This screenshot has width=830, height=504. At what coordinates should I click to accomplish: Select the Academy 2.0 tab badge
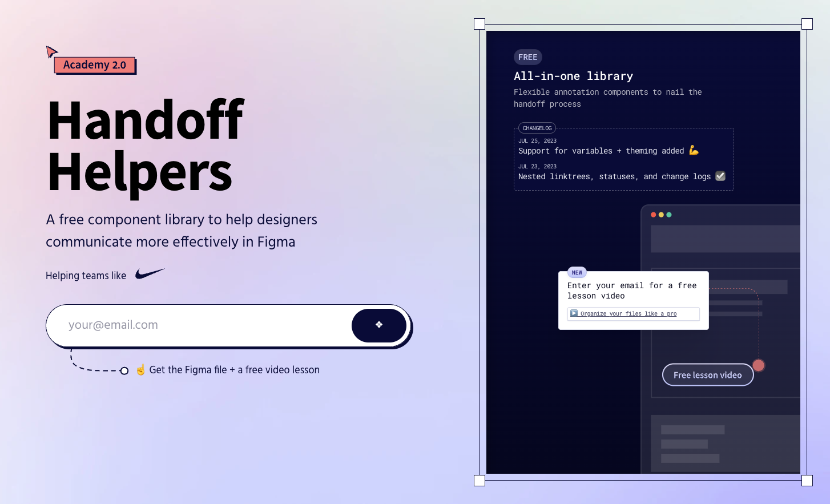pyautogui.click(x=94, y=64)
